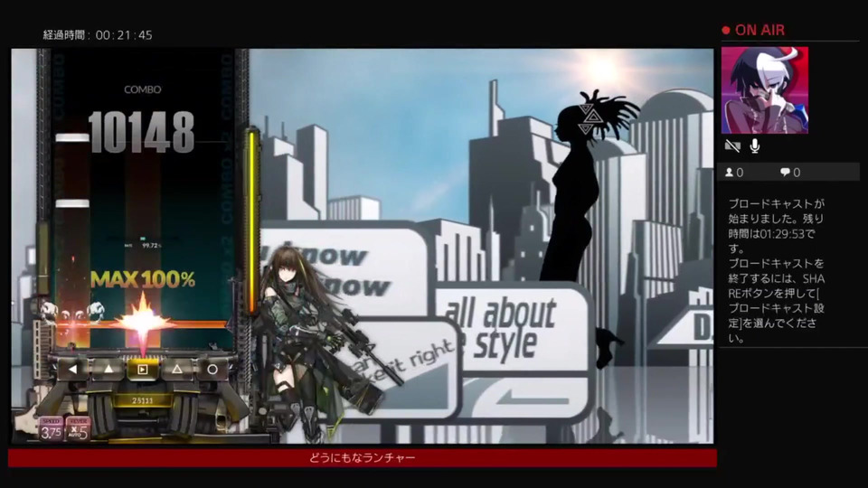This screenshot has width=868, height=488.
Task: Click the 99.72% accuracy rate readout
Action: (150, 245)
